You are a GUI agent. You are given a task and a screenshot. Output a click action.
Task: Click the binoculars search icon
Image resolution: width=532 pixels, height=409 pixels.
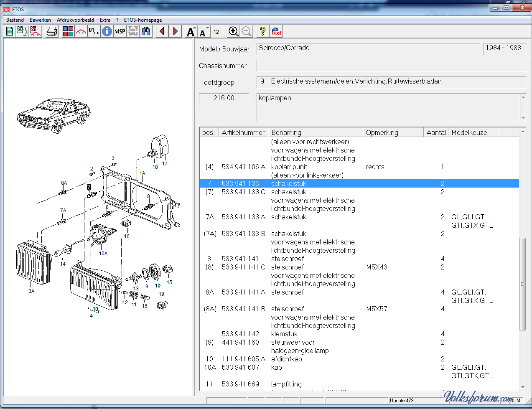coord(146,31)
